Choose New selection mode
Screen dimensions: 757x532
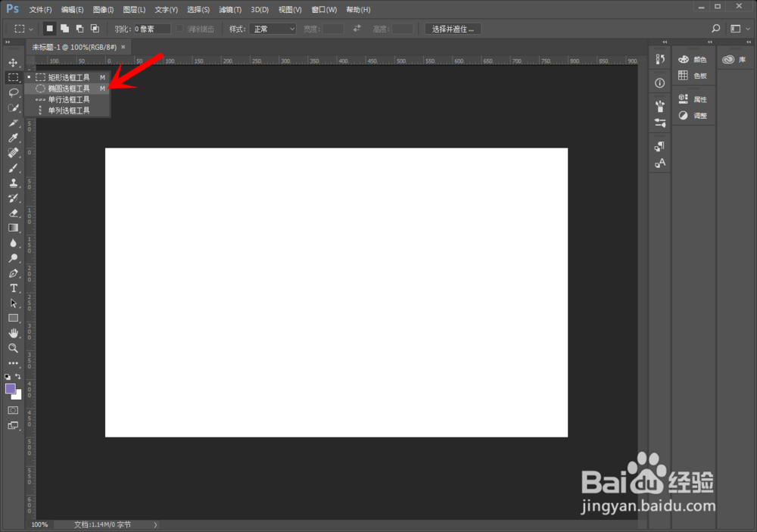49,29
